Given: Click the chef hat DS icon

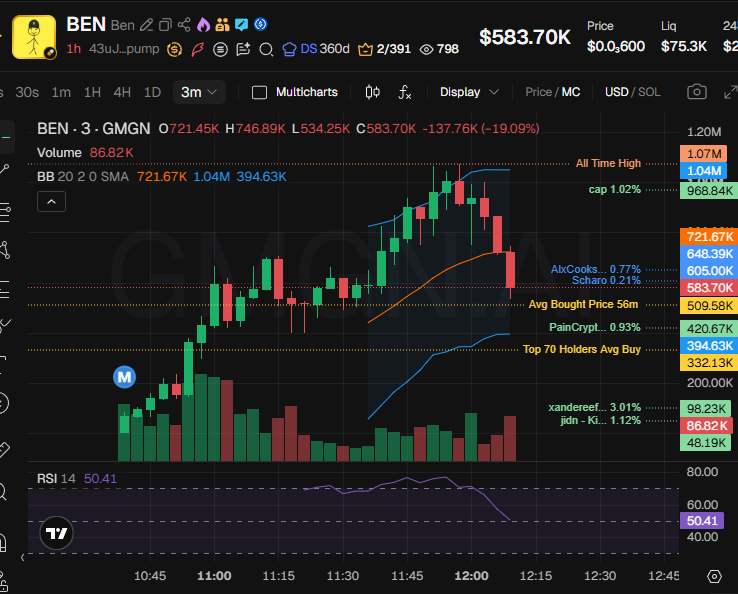Looking at the screenshot, I should pos(289,49).
